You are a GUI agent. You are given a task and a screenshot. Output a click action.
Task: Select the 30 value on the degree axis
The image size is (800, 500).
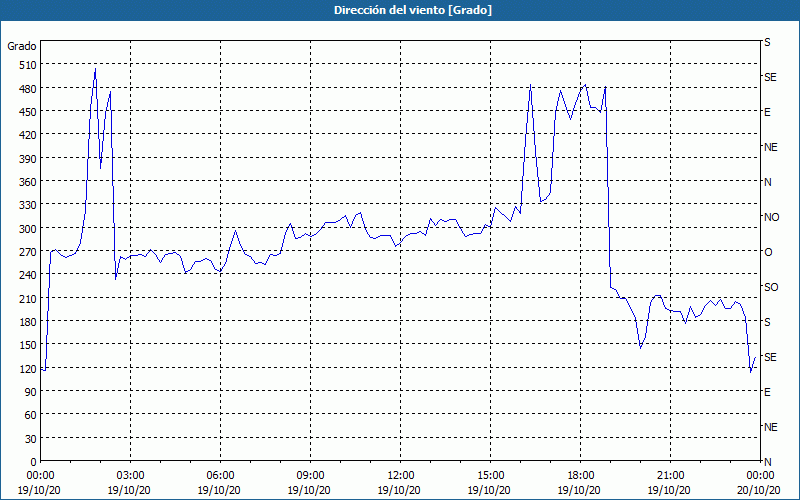click(x=31, y=438)
